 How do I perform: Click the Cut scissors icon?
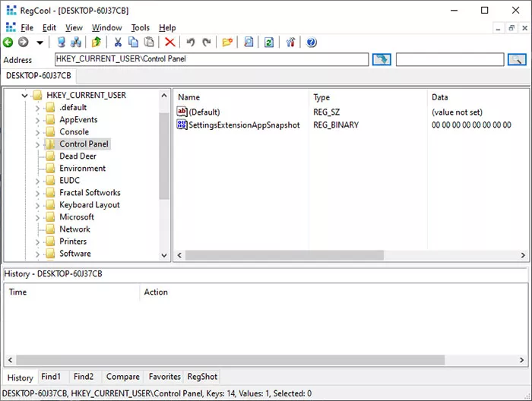coord(118,43)
